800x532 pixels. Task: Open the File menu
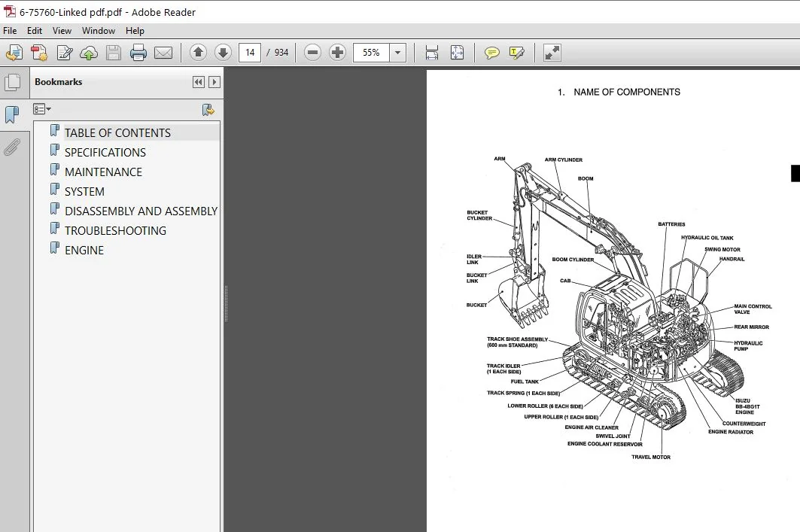(x=10, y=31)
